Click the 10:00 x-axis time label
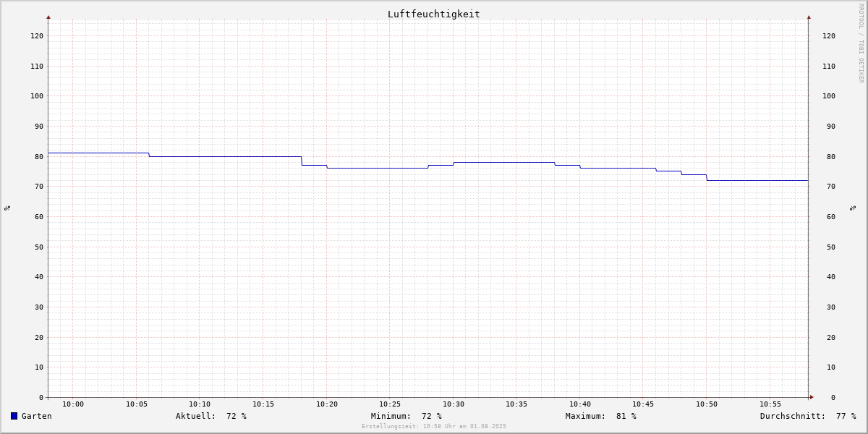The width and height of the screenshot is (868, 434). [73, 404]
